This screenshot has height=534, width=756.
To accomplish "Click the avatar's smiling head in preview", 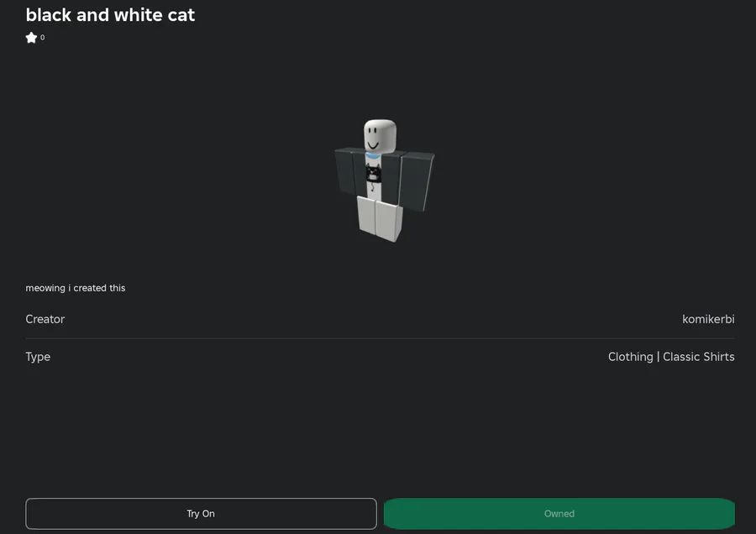I will (x=380, y=136).
